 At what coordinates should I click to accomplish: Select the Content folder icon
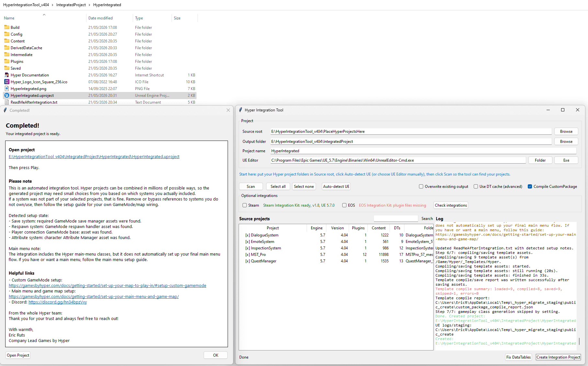point(7,41)
